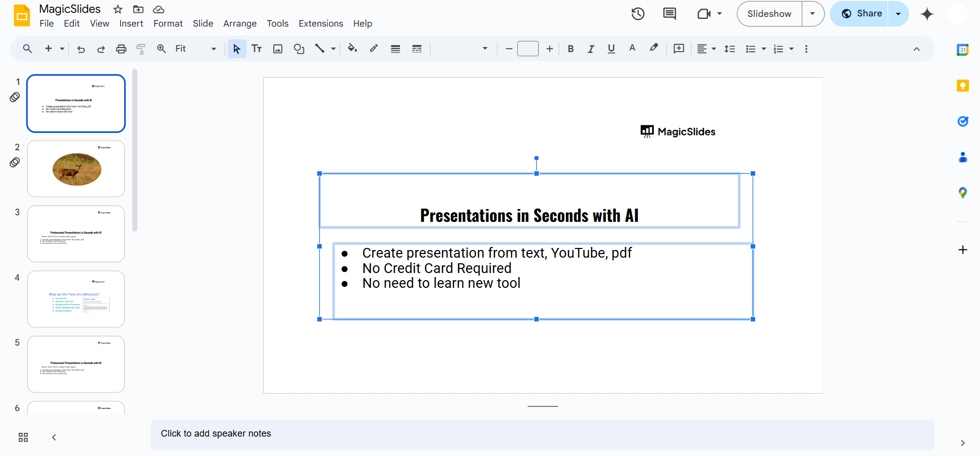This screenshot has width=980, height=456.
Task: Open version history clock icon
Action: pyautogui.click(x=638, y=14)
